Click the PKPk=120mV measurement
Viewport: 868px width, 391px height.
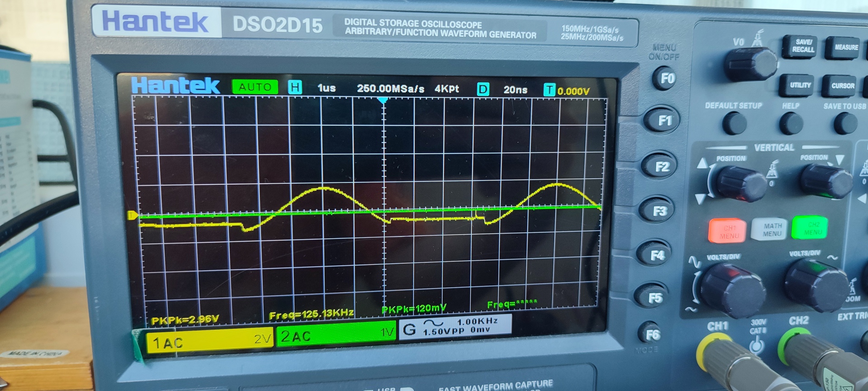414,309
